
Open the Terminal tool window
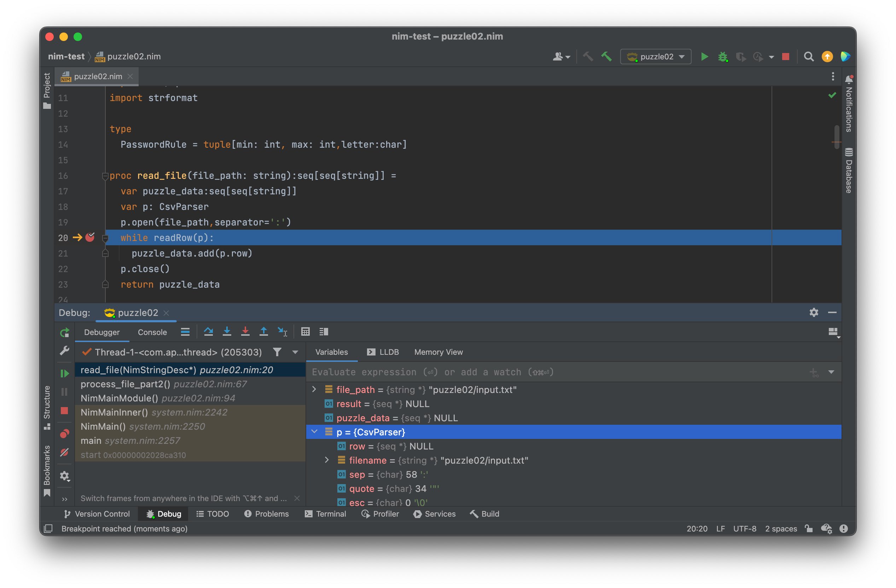pyautogui.click(x=325, y=513)
